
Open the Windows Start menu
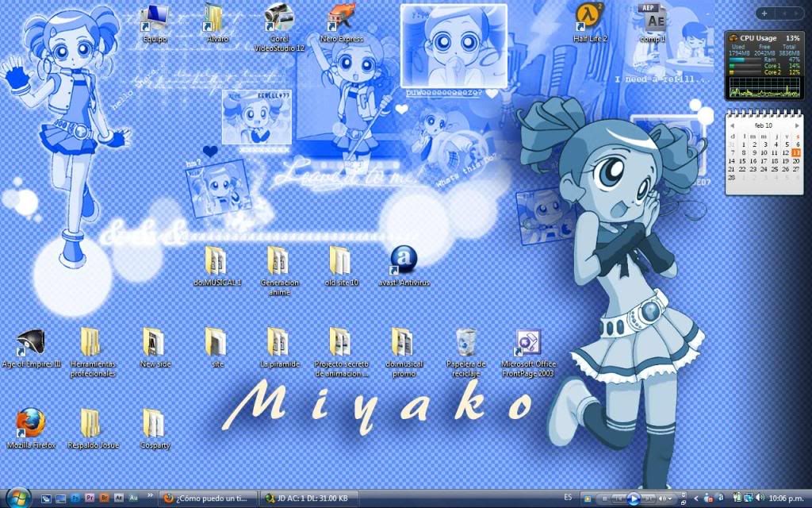(x=19, y=498)
